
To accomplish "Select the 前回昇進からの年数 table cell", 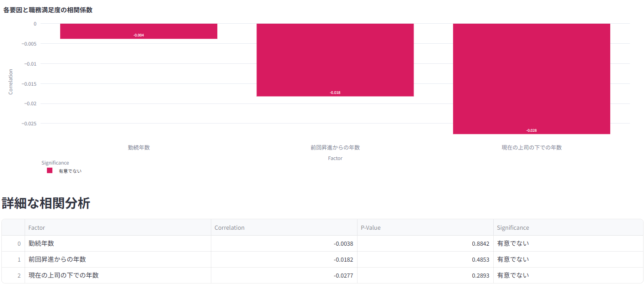I will tap(118, 259).
